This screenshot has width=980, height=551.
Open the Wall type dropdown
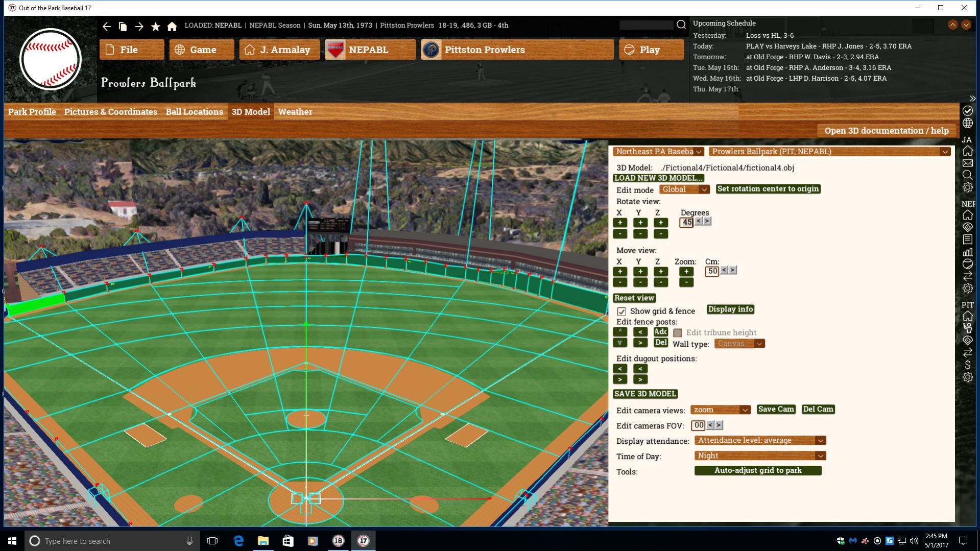tap(738, 344)
